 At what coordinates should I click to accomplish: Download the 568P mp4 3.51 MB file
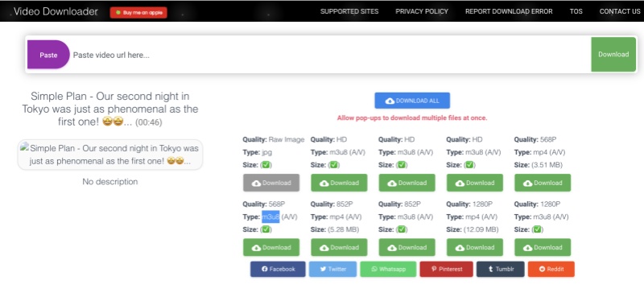(543, 183)
